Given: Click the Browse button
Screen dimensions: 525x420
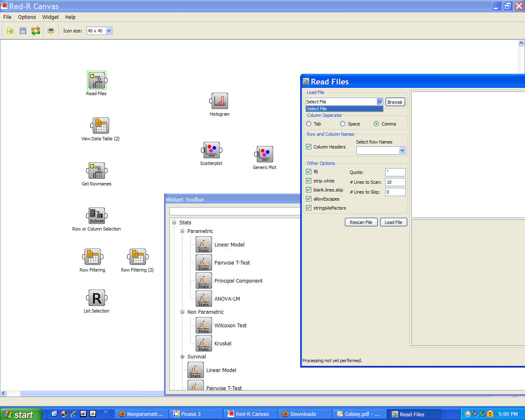Looking at the screenshot, I should click(395, 102).
